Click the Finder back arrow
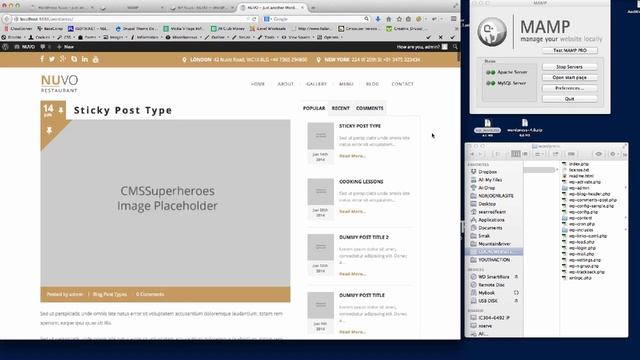Image resolution: width=640 pixels, height=360 pixels. click(473, 154)
